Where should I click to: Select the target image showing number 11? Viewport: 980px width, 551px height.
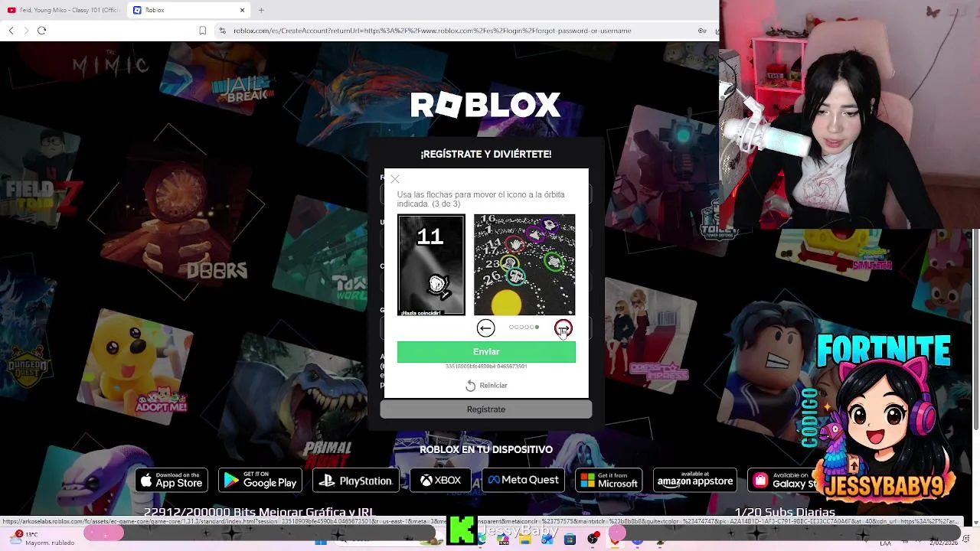[431, 265]
